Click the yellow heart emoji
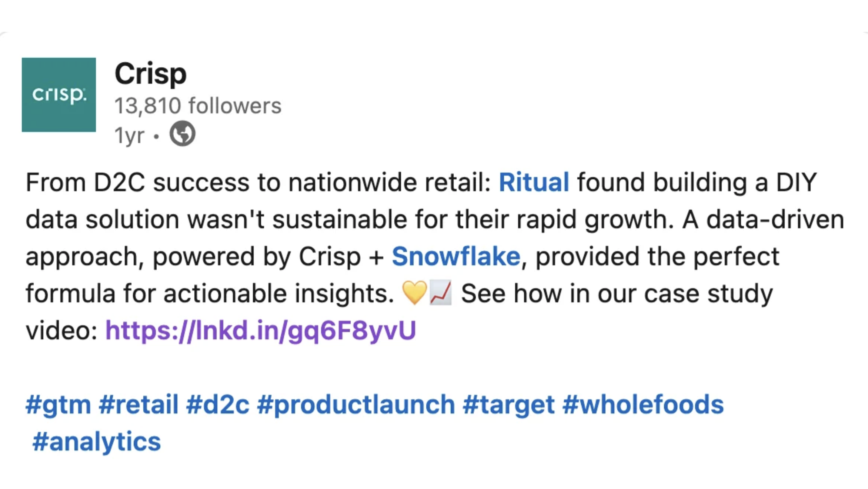Viewport: 868px width, 489px height. (414, 293)
